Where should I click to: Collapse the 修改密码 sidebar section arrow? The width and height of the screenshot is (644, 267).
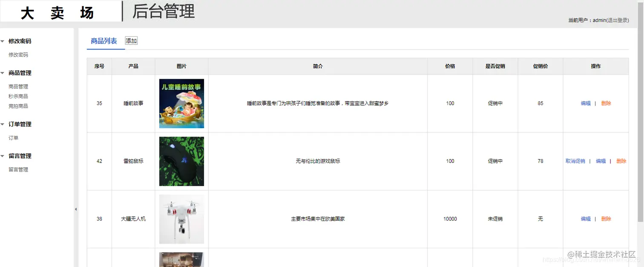pyautogui.click(x=3, y=41)
